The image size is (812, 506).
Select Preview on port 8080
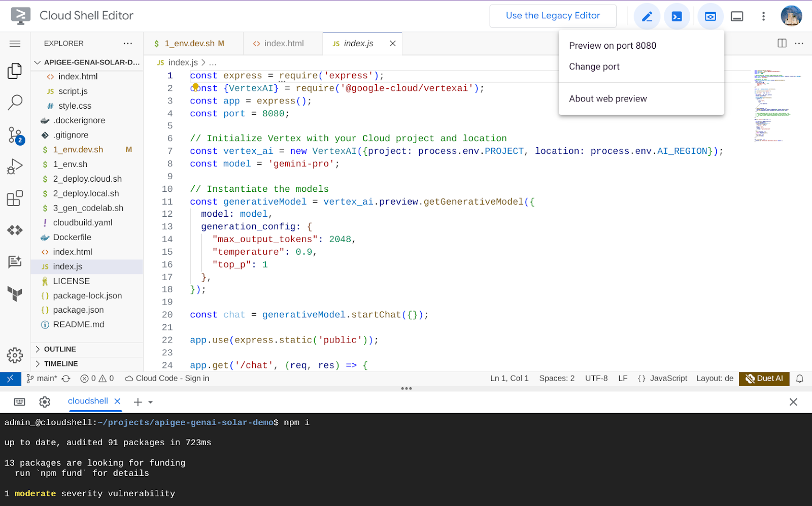[x=641, y=46]
